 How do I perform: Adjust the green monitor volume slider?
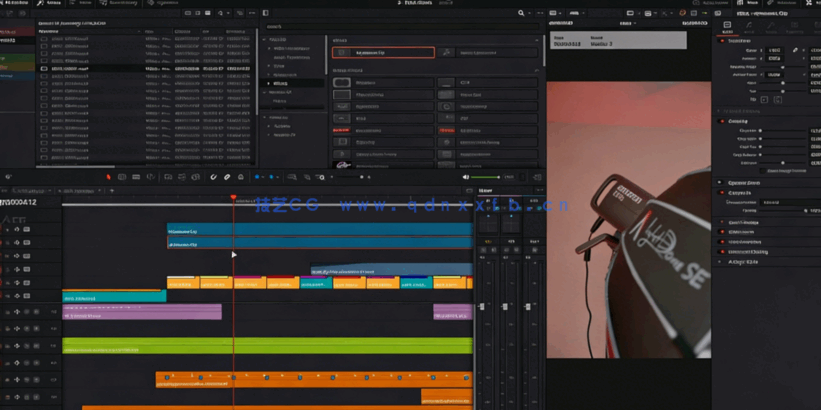pos(485,177)
